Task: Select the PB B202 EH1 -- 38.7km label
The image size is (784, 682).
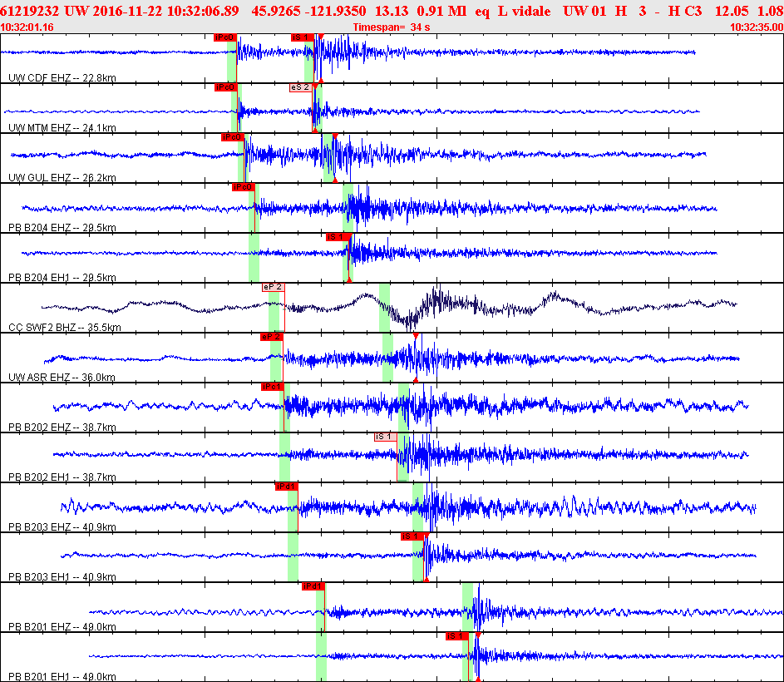Action: tap(62, 477)
